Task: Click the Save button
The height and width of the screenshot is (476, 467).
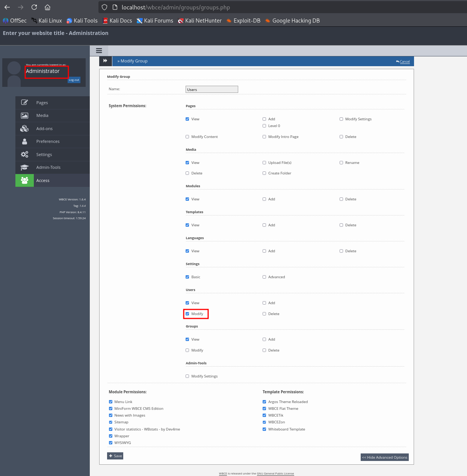Action: click(x=115, y=456)
